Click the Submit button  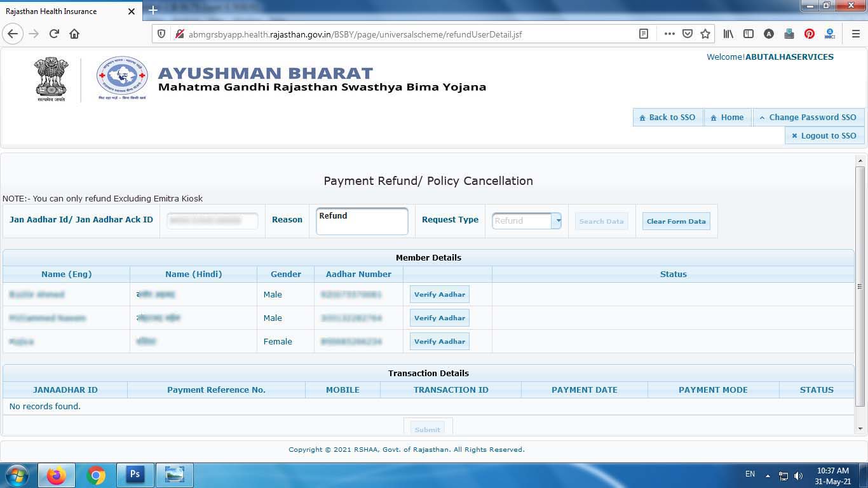coord(428,429)
